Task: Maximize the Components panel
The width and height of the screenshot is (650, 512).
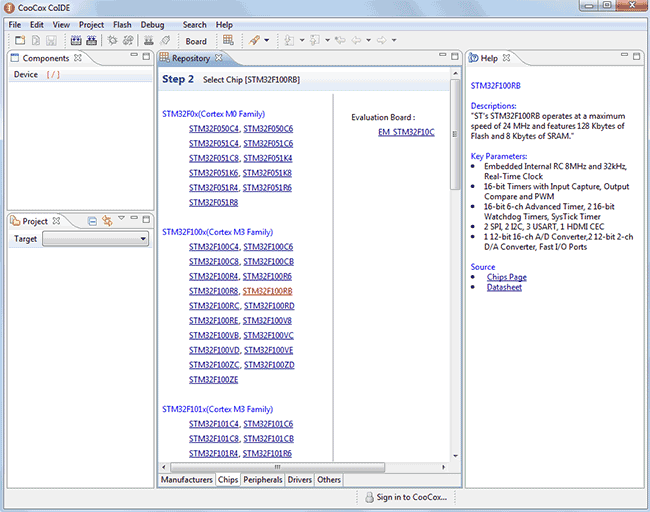Action: pyautogui.click(x=146, y=56)
